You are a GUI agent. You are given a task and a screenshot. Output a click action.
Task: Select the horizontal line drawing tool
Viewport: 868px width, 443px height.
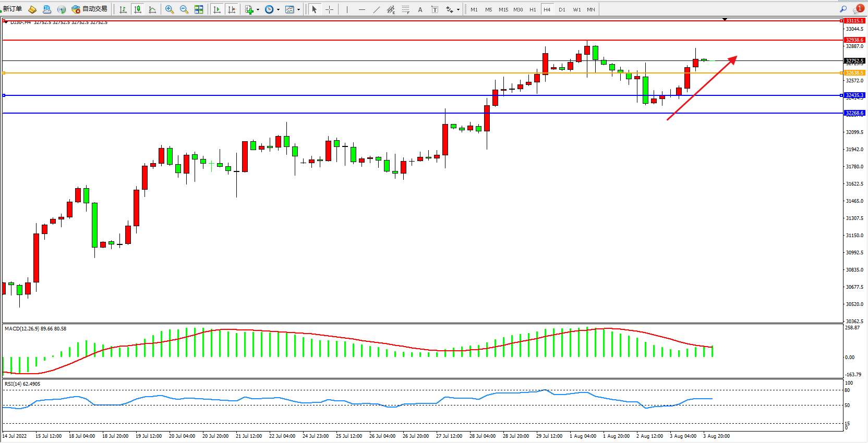361,9
